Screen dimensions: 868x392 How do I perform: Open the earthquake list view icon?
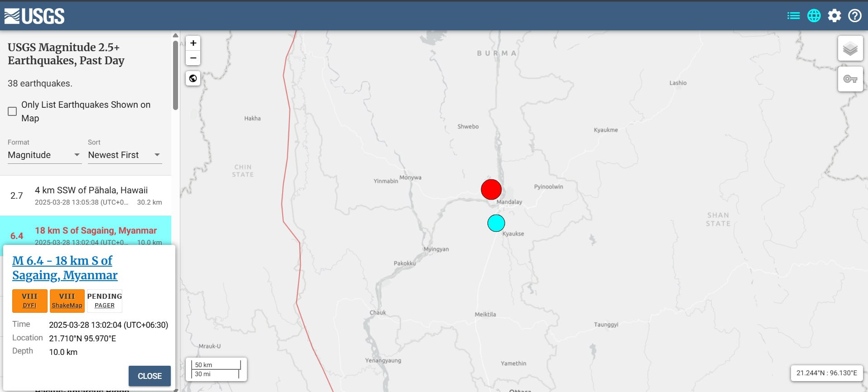coord(793,16)
